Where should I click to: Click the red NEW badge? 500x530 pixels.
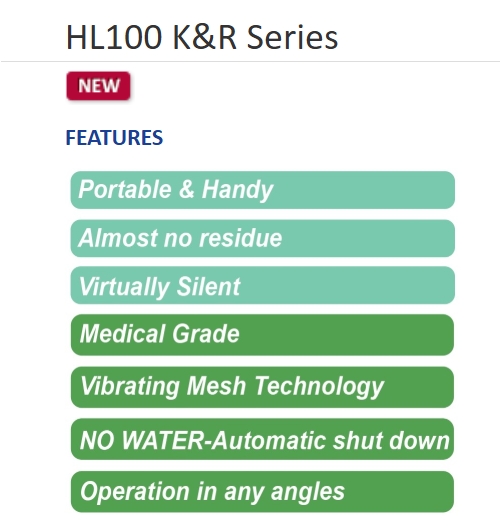(98, 86)
